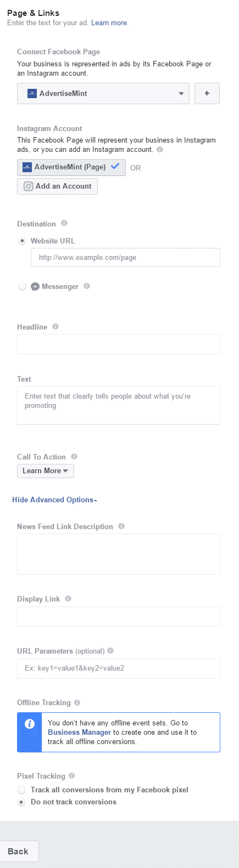
Task: Click the Website URL input field
Action: 125,257
